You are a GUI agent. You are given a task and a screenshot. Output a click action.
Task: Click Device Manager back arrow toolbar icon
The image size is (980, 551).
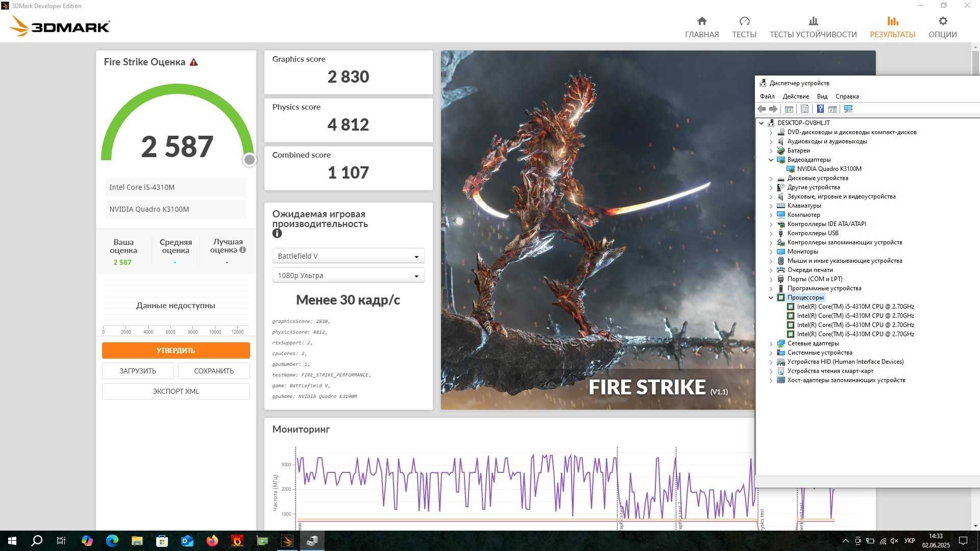click(x=762, y=109)
